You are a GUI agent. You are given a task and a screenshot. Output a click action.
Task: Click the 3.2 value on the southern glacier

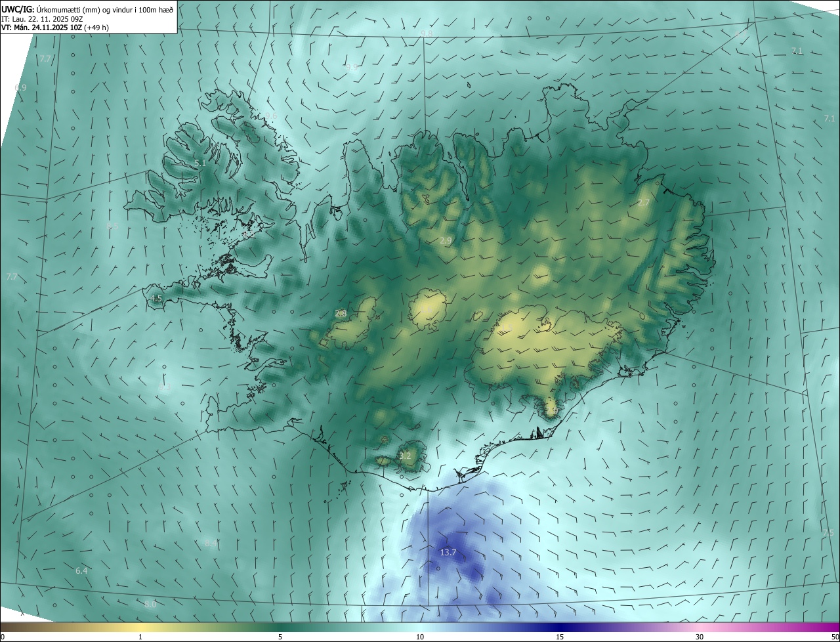point(405,456)
